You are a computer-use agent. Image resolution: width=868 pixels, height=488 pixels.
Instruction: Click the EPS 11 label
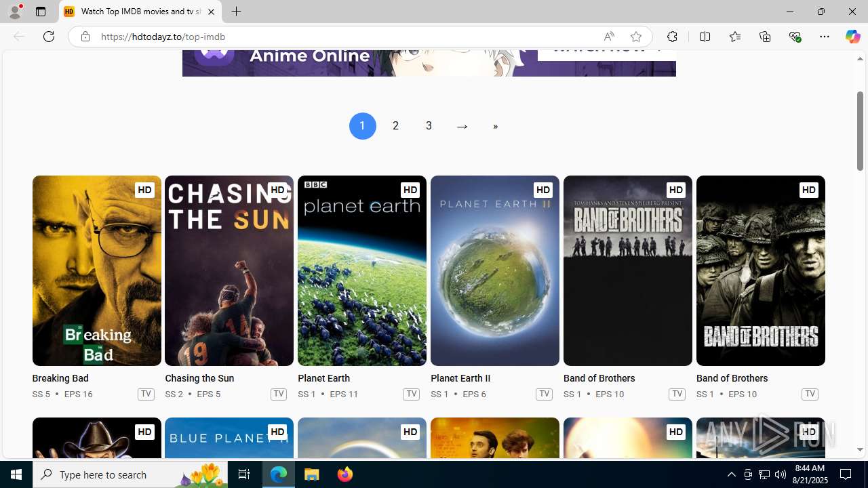[344, 394]
